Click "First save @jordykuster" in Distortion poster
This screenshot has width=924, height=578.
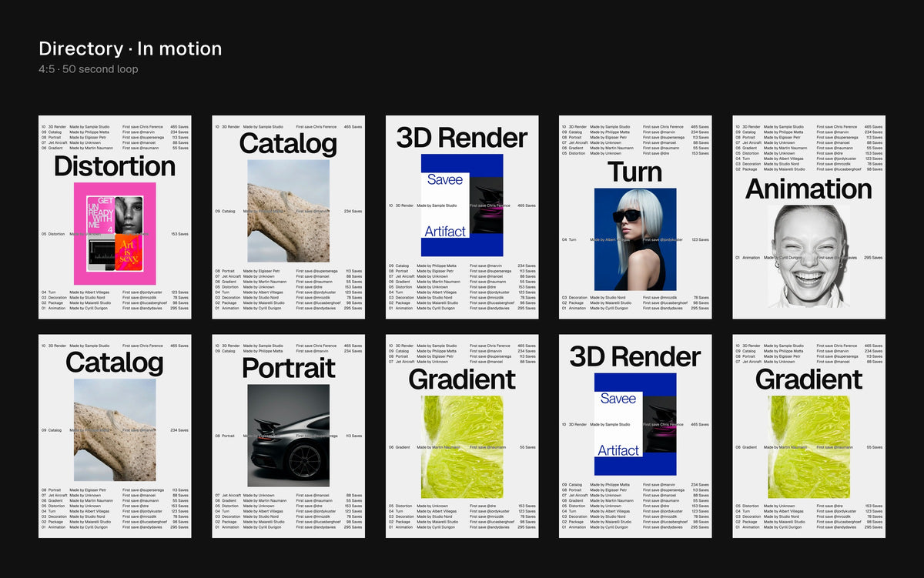[143, 292]
